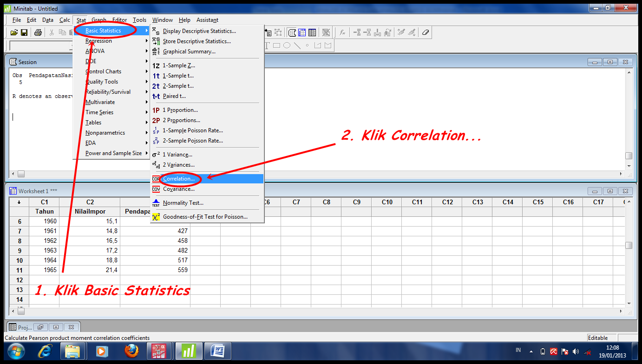Select Paired t test
The height and width of the screenshot is (364, 642).
pyautogui.click(x=207, y=96)
